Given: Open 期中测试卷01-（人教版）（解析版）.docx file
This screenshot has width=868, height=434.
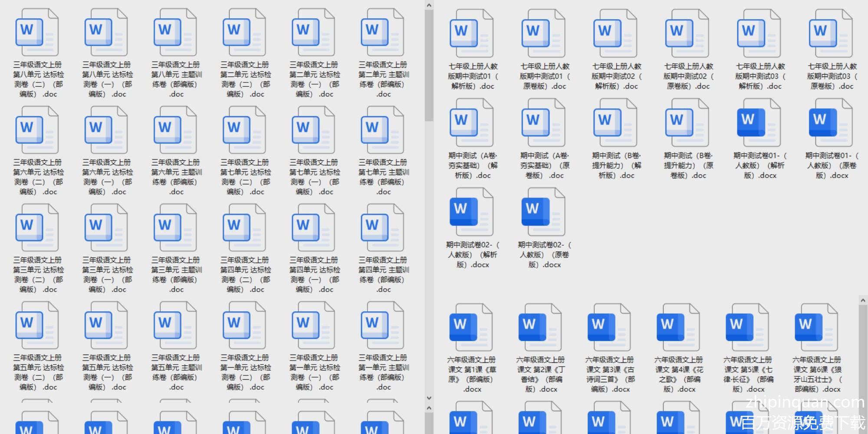Looking at the screenshot, I should 759,123.
